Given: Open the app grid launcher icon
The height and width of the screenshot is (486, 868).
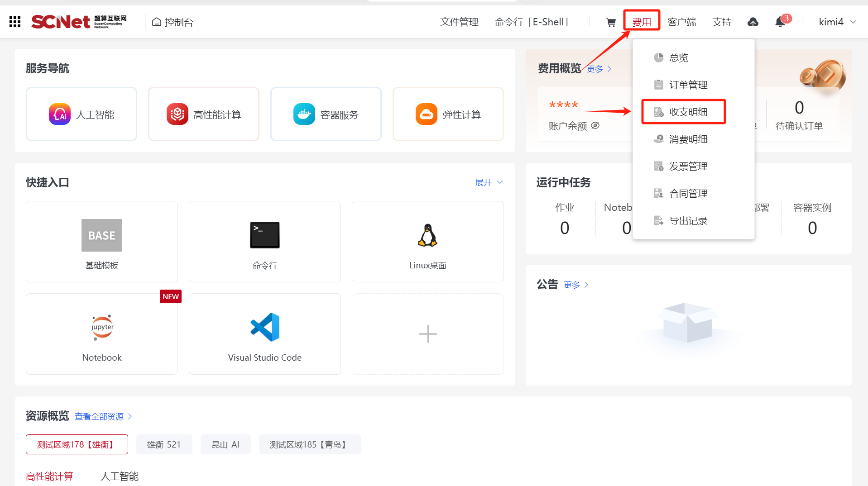Looking at the screenshot, I should coord(15,22).
